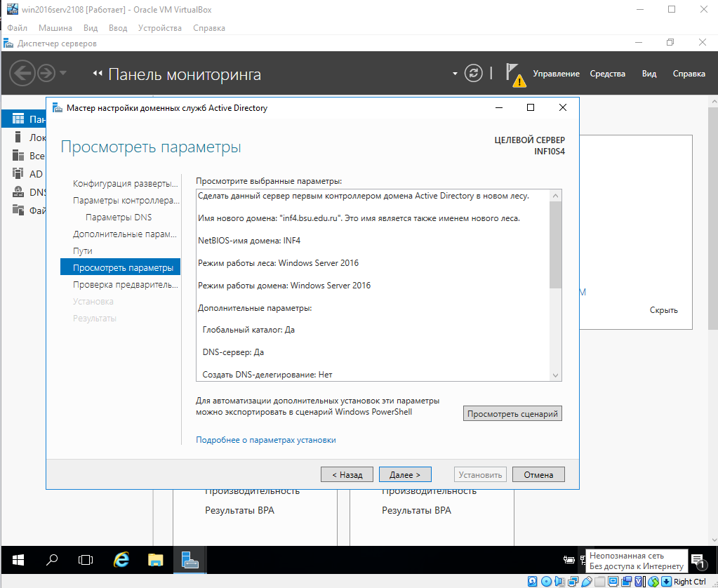Refresh the Server Manager dashboard

(474, 73)
